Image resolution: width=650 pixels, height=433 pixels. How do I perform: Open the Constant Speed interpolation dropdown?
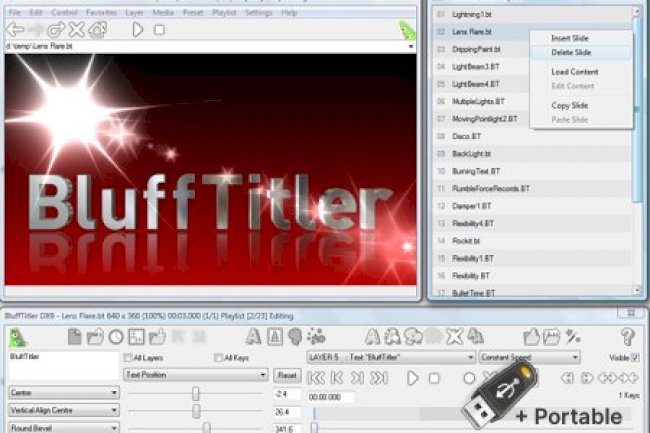pyautogui.click(x=529, y=357)
